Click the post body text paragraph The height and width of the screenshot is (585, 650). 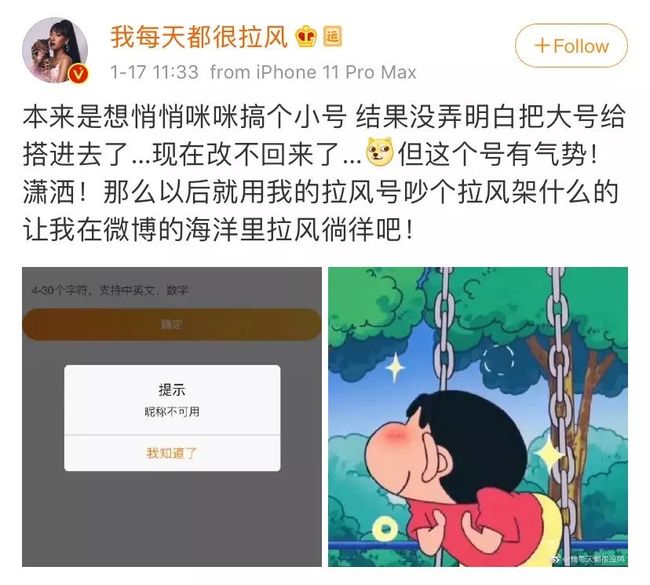pos(323,173)
